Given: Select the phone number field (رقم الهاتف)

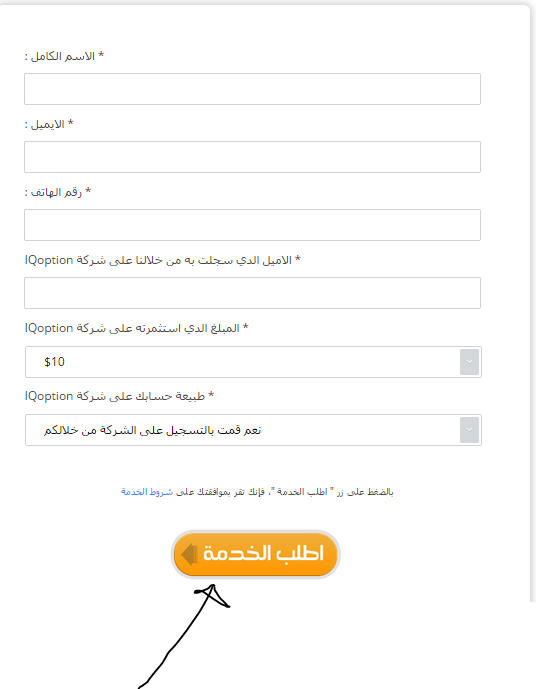Looking at the screenshot, I should [x=252, y=225].
